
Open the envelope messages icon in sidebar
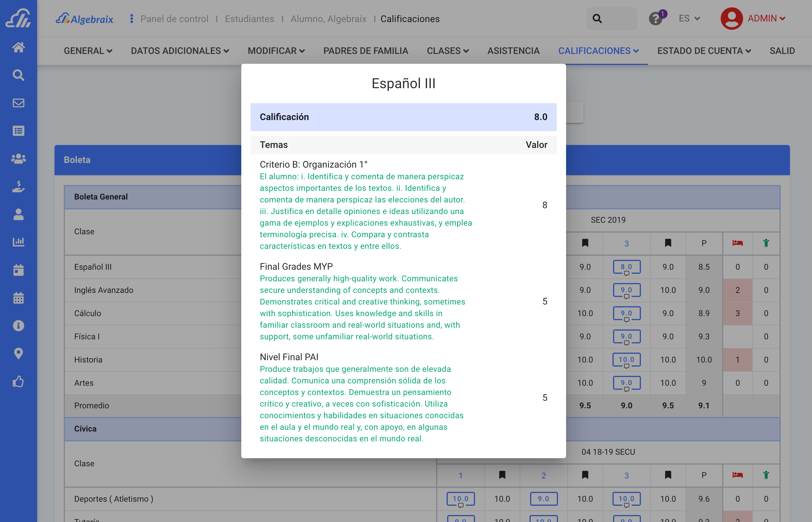[18, 103]
